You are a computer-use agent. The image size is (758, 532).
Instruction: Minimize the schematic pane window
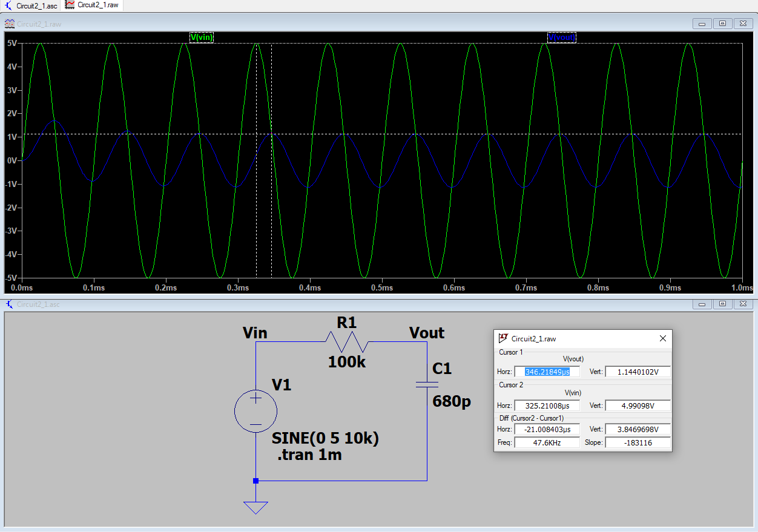tap(703, 304)
